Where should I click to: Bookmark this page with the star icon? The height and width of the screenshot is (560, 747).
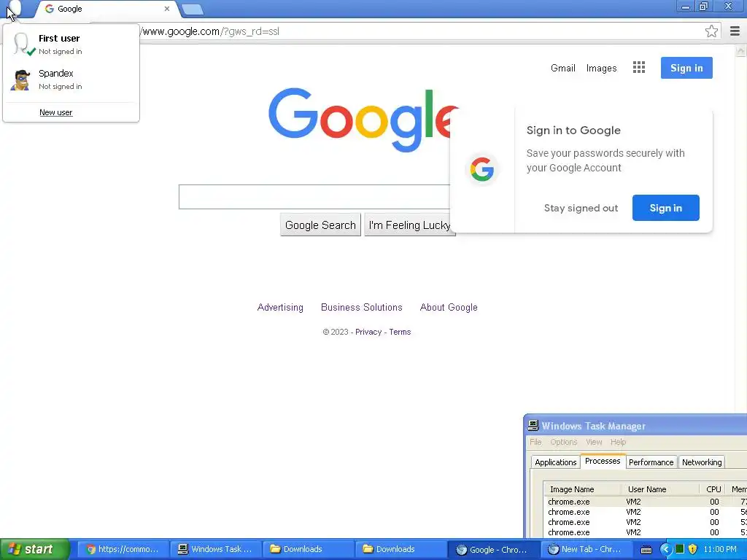point(711,31)
